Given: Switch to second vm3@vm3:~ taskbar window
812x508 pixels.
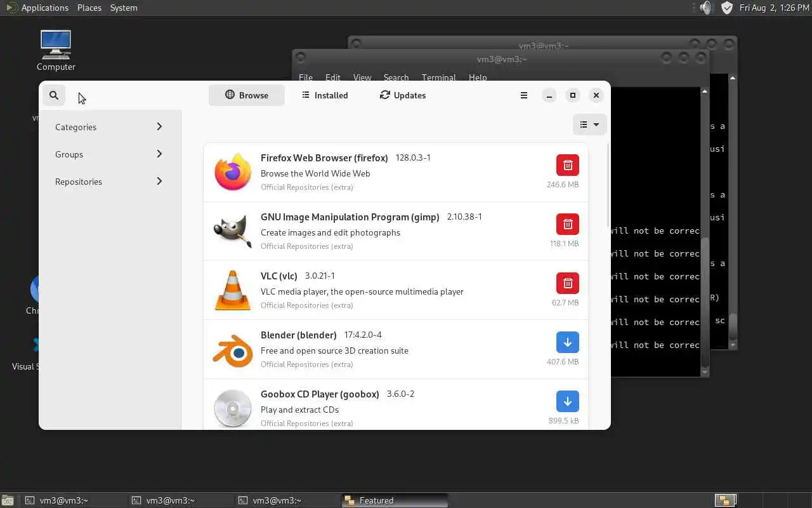Looking at the screenshot, I should [x=181, y=500].
